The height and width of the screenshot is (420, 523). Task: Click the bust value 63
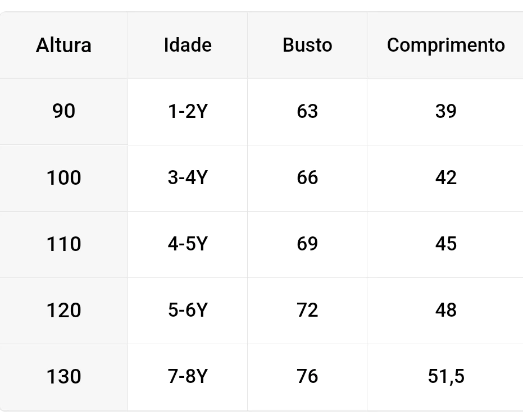(307, 111)
